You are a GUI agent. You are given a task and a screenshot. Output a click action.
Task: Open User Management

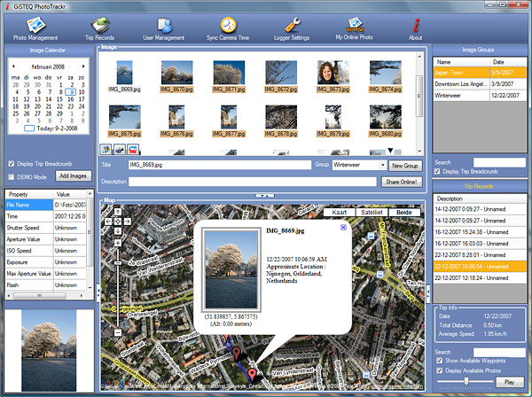click(x=164, y=29)
